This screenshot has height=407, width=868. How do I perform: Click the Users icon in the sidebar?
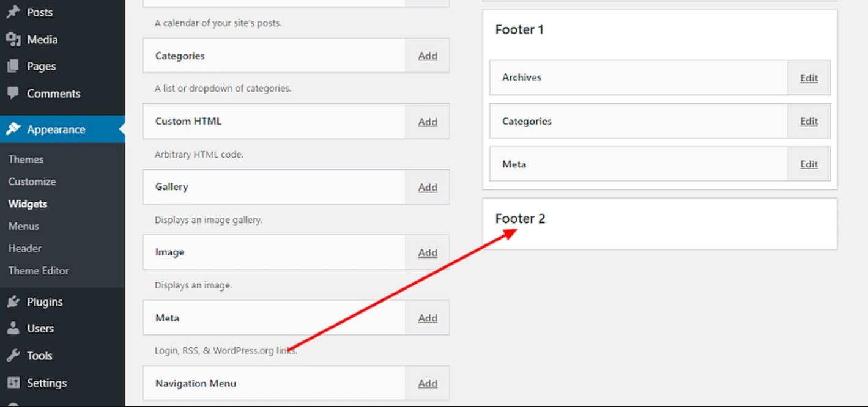[12, 328]
